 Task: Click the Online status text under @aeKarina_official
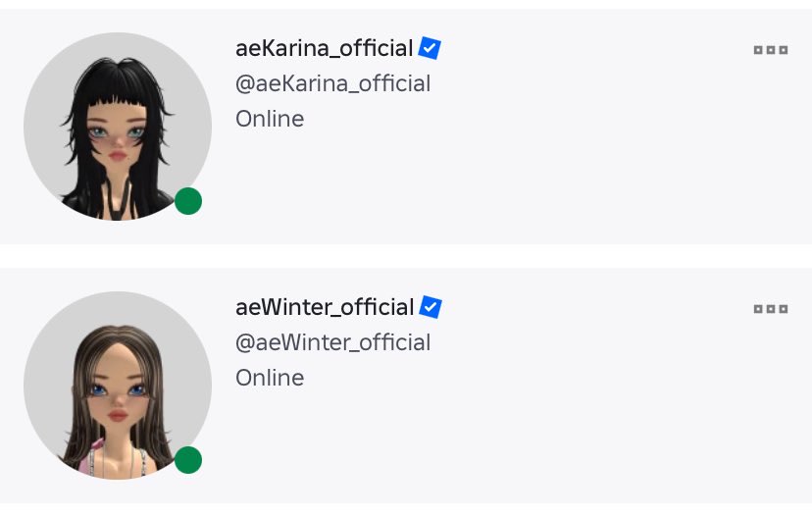(270, 119)
